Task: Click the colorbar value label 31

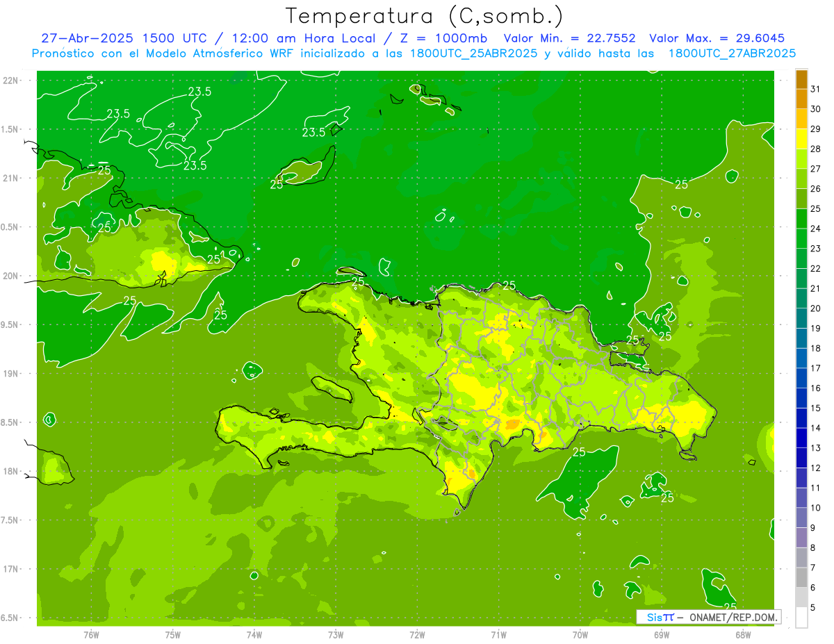Action: pos(816,89)
